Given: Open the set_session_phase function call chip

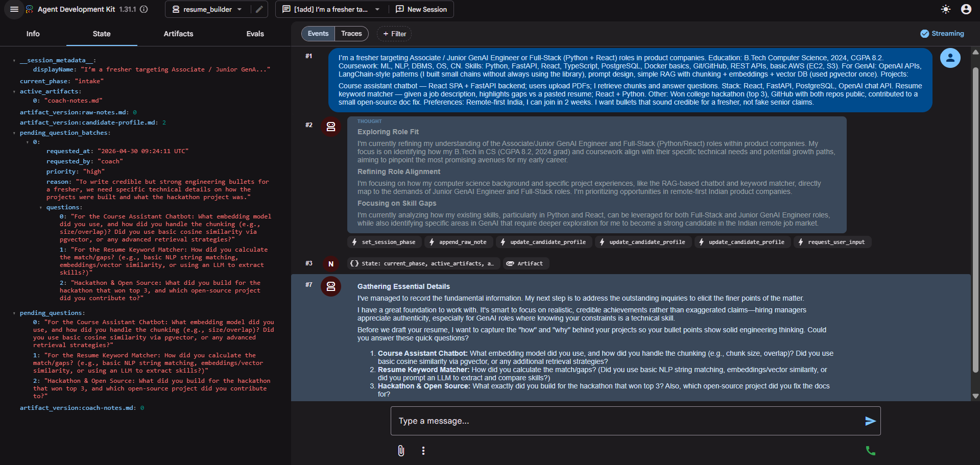Looking at the screenshot, I should tap(384, 242).
